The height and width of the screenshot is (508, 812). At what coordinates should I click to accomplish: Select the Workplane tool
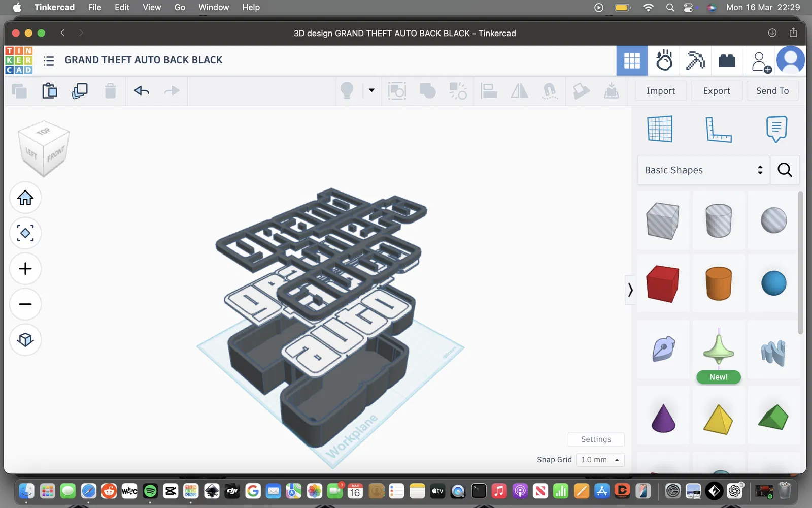click(x=660, y=129)
